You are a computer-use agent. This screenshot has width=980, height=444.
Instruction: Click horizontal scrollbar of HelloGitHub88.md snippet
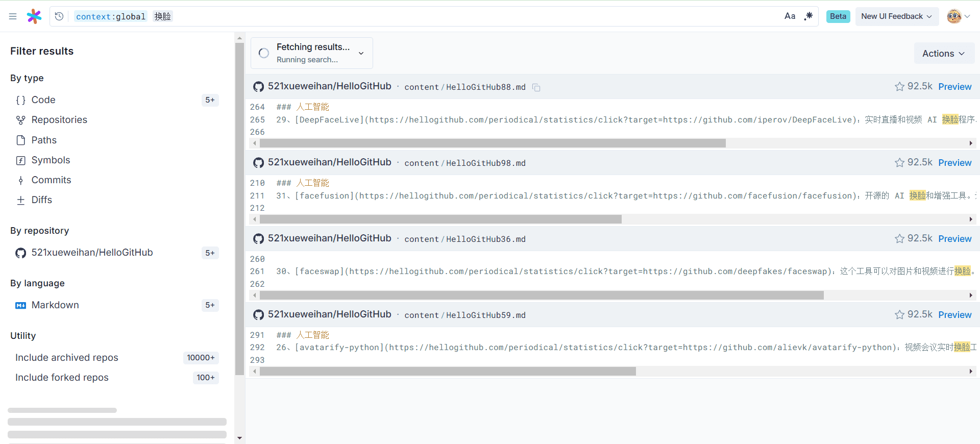(x=493, y=143)
